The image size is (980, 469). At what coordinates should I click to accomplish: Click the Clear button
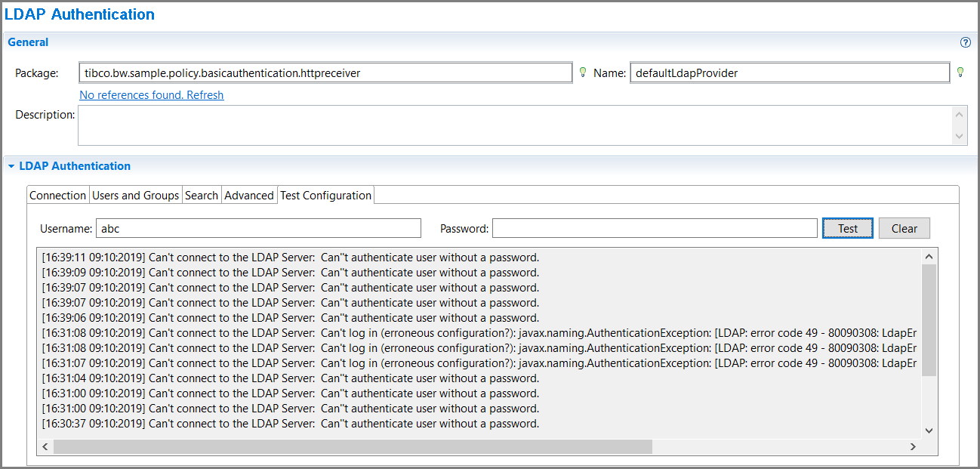click(904, 229)
